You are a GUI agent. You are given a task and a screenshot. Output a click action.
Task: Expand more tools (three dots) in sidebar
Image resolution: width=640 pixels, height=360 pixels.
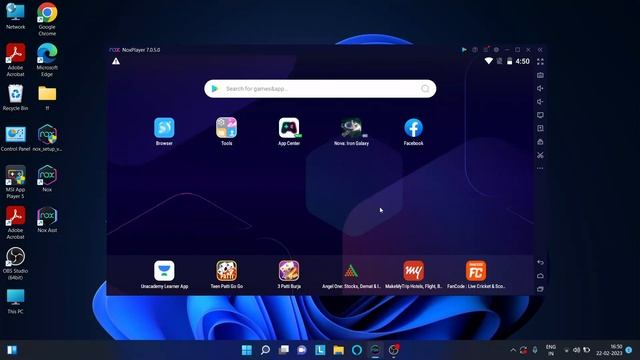pyautogui.click(x=540, y=168)
